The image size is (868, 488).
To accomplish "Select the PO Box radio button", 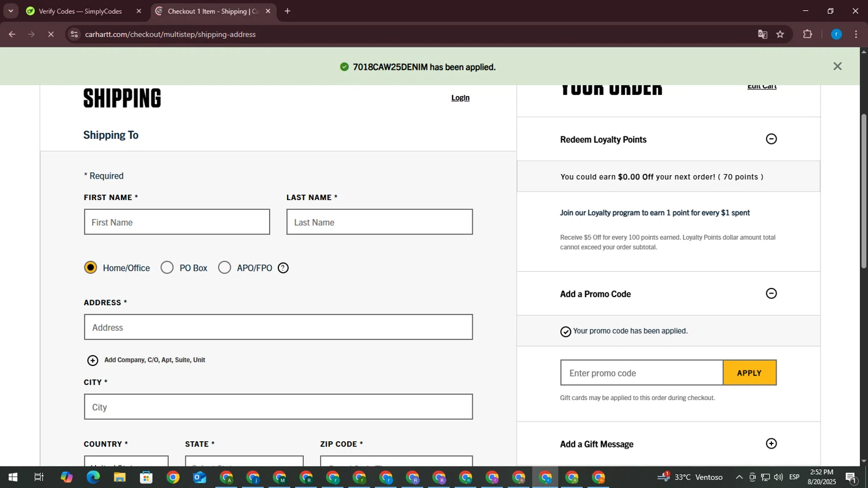I will click(167, 267).
